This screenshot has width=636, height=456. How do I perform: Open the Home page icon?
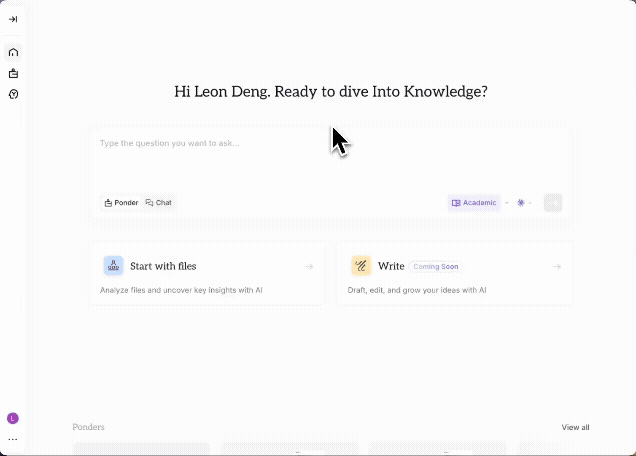click(13, 52)
